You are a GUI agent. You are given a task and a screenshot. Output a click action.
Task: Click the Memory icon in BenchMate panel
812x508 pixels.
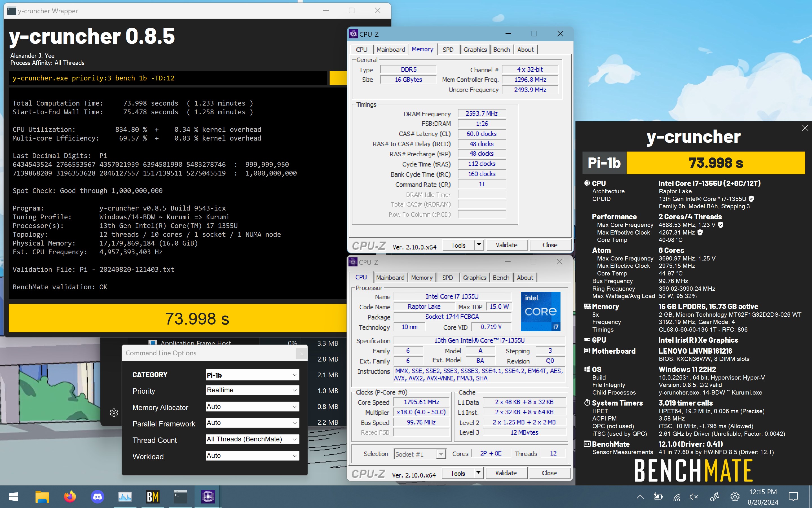pos(587,306)
